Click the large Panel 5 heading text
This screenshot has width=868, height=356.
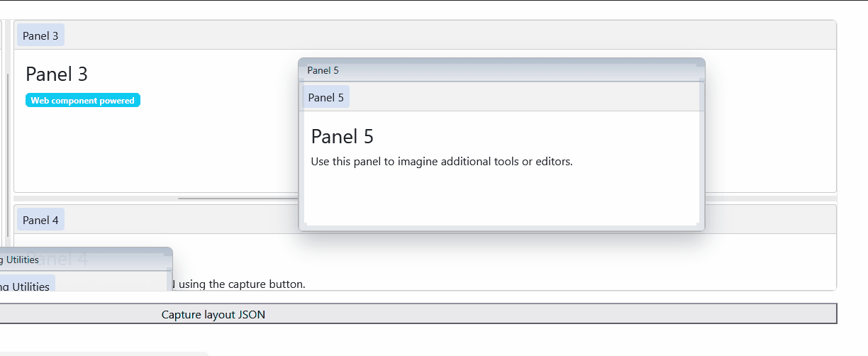click(x=343, y=136)
